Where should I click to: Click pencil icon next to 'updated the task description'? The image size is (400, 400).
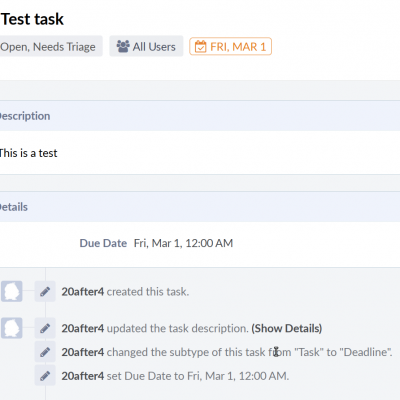[x=45, y=328]
